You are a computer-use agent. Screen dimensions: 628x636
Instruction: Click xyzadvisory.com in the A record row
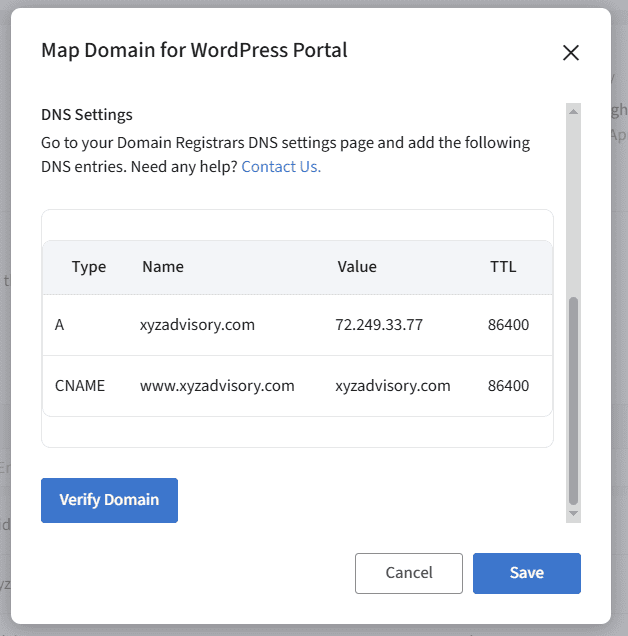[197, 325]
